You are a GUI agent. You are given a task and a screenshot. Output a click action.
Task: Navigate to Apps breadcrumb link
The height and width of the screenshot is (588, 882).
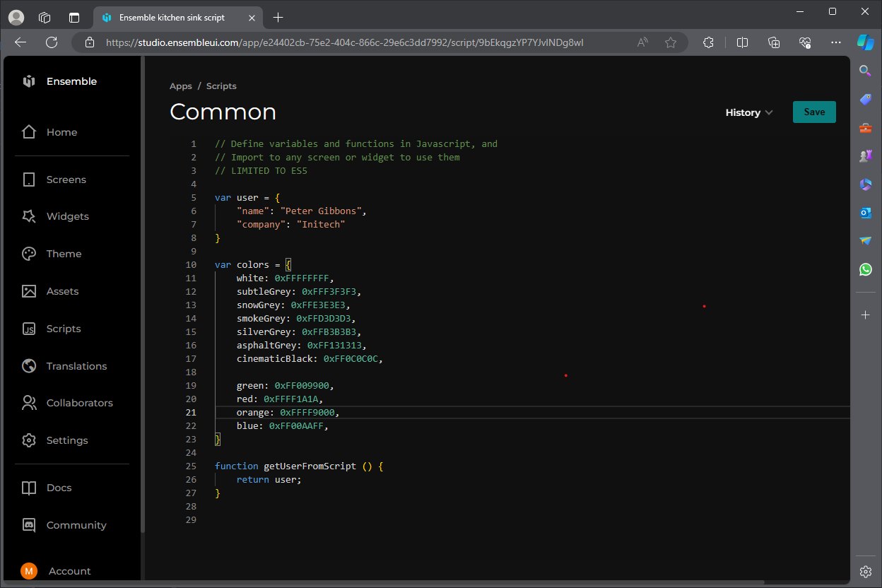pos(181,86)
